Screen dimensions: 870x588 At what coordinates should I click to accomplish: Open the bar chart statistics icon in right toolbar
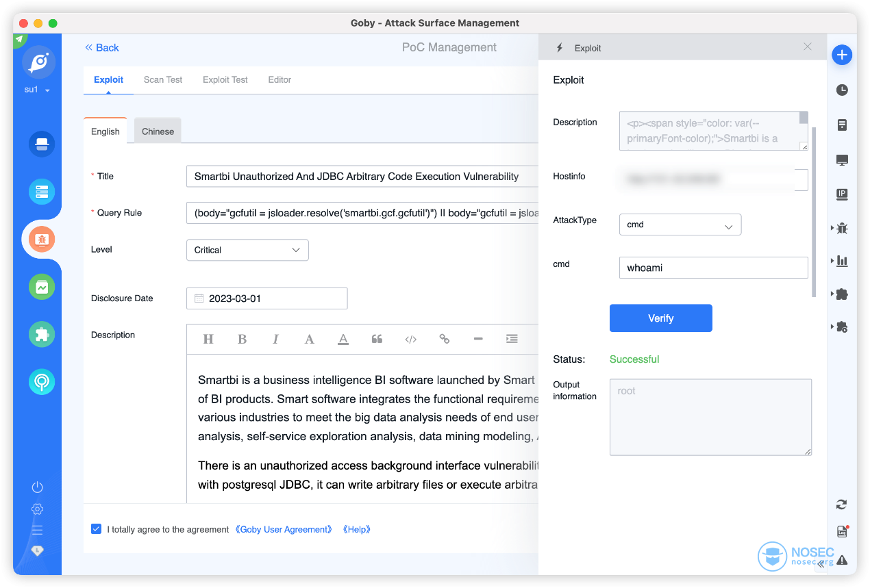point(842,261)
